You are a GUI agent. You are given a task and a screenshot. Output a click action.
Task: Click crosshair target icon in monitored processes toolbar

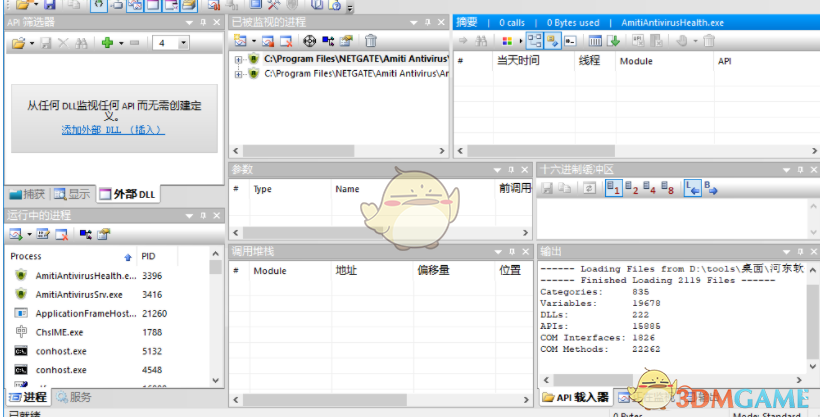(310, 41)
